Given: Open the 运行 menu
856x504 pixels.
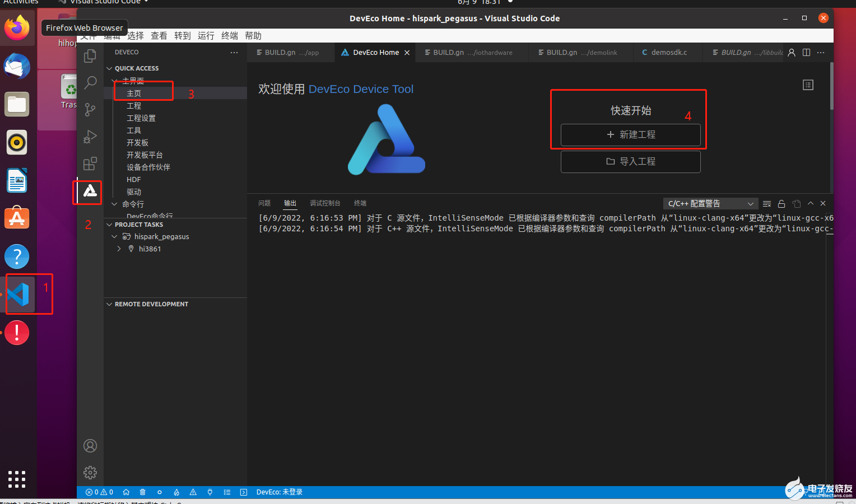Looking at the screenshot, I should (x=206, y=36).
